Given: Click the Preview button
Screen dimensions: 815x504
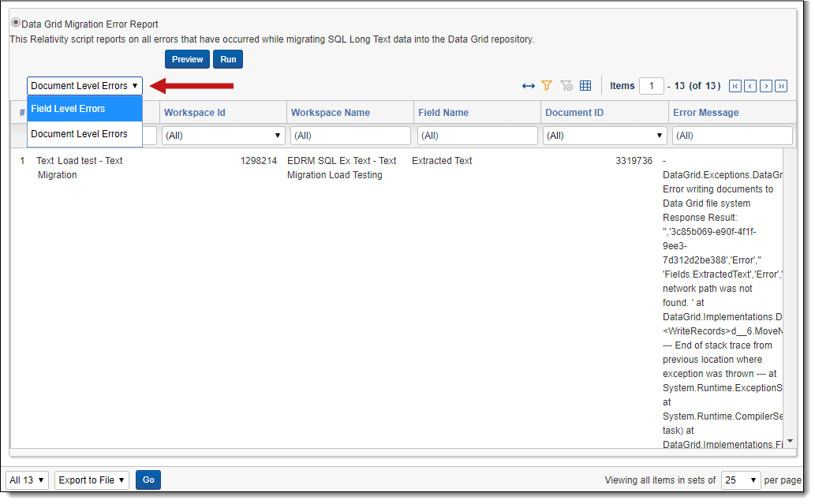Looking at the screenshot, I should [x=187, y=59].
